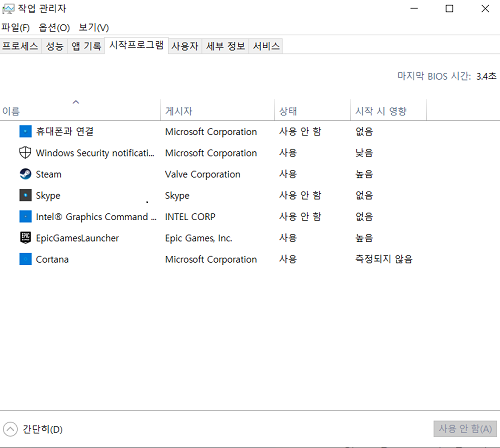This screenshot has width=500, height=448.
Task: Collapse view with 간단히 arrow icon
Action: 10,429
